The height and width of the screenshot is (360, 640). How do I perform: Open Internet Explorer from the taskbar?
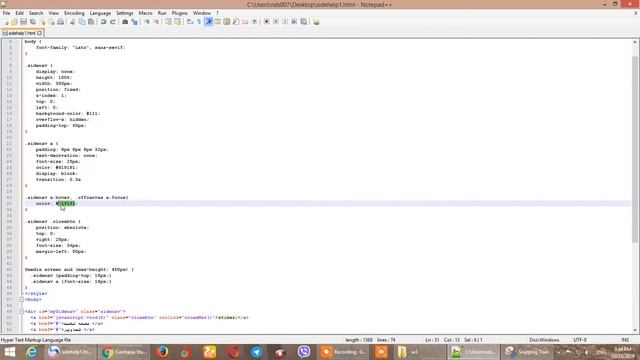[31, 352]
